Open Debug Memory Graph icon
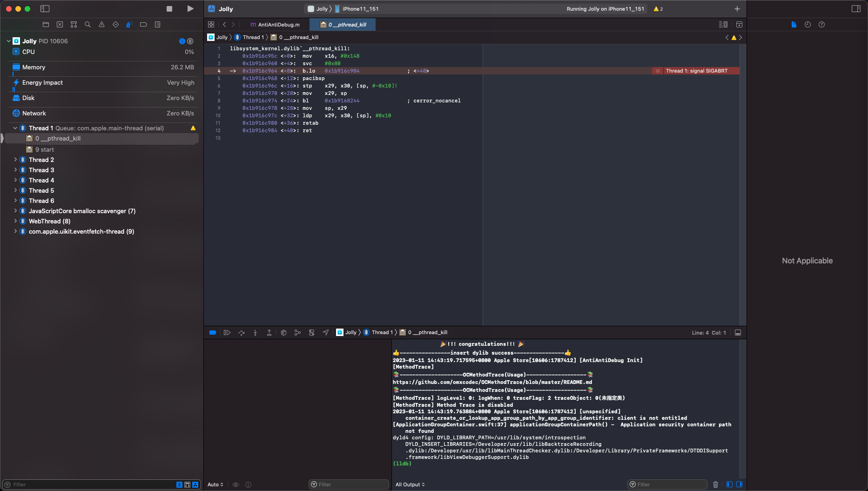This screenshot has width=868, height=491. pos(297,332)
